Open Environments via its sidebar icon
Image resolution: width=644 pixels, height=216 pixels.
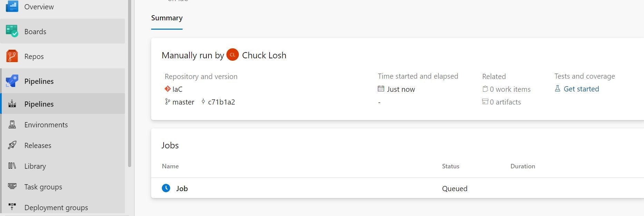point(12,125)
